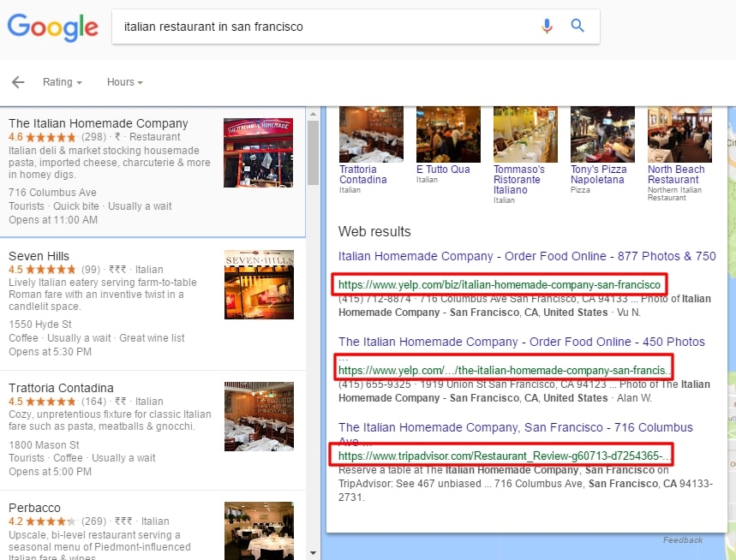Click the Tommaso's Ristorante Italiano carousel thumbnail
The image size is (736, 560).
click(524, 133)
